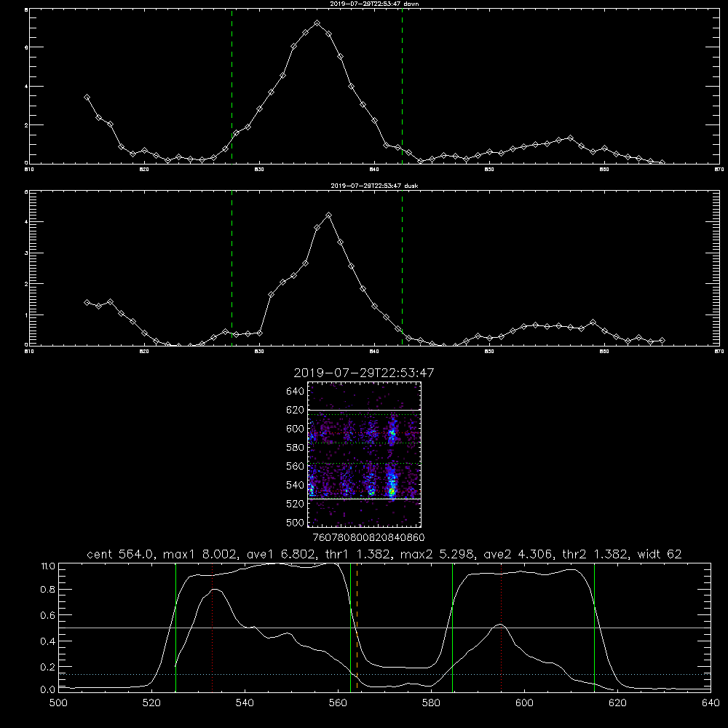Select the peak data point of dusk curve
Image resolution: width=728 pixels, height=728 pixels.
[x=329, y=215]
